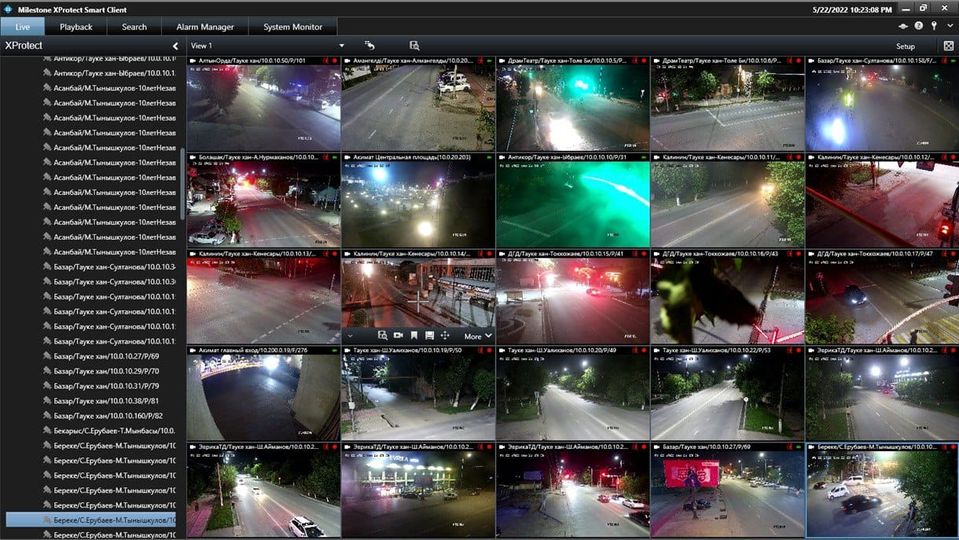Collapse the camera toolbar with the left chevron
The height and width of the screenshot is (540, 959).
coord(349,336)
